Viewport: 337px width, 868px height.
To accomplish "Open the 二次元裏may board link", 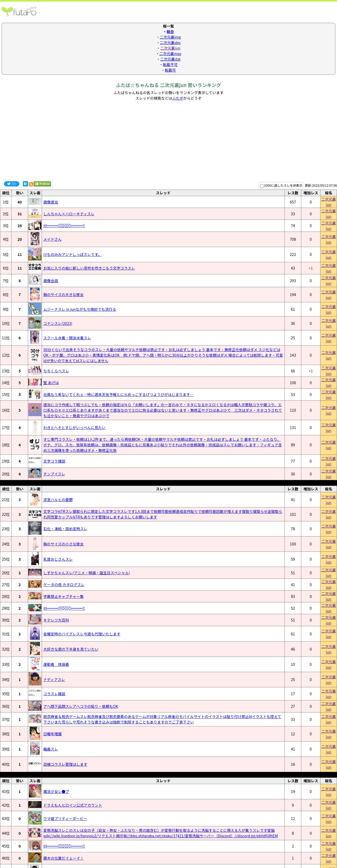I will [x=170, y=53].
